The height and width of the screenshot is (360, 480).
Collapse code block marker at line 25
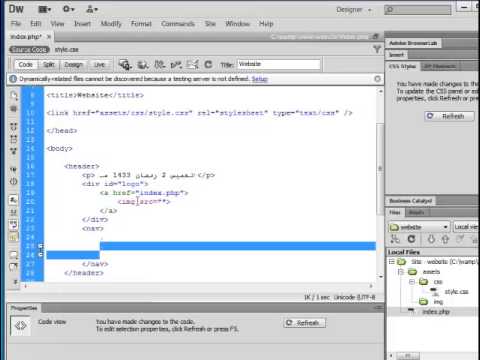[40, 246]
